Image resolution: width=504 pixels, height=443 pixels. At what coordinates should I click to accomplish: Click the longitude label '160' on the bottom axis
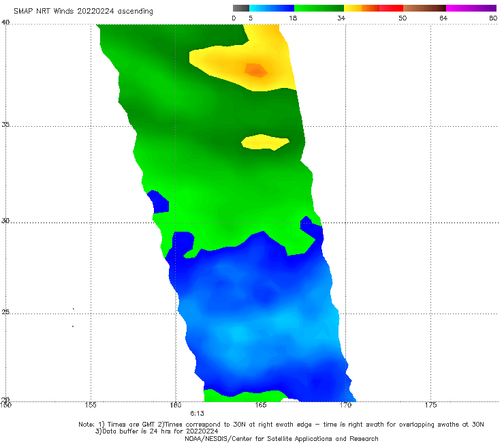coord(176,405)
